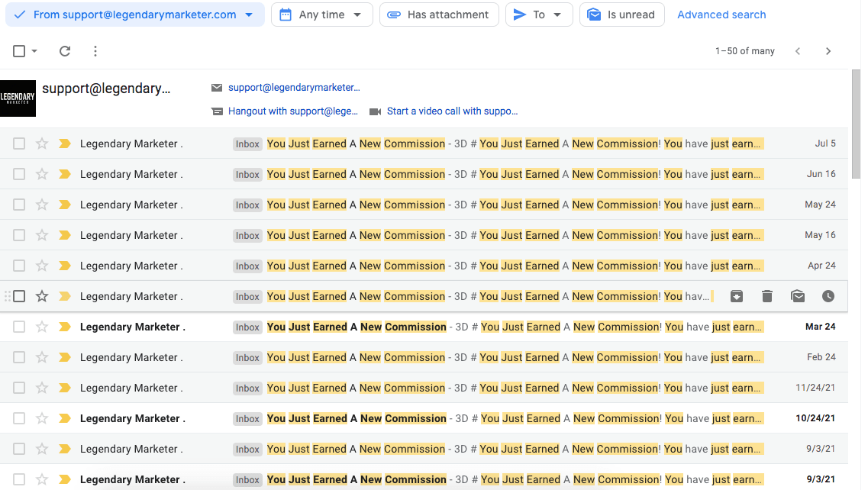Open the To recipient filter dropdown
The height and width of the screenshot is (490, 868).
(x=539, y=15)
